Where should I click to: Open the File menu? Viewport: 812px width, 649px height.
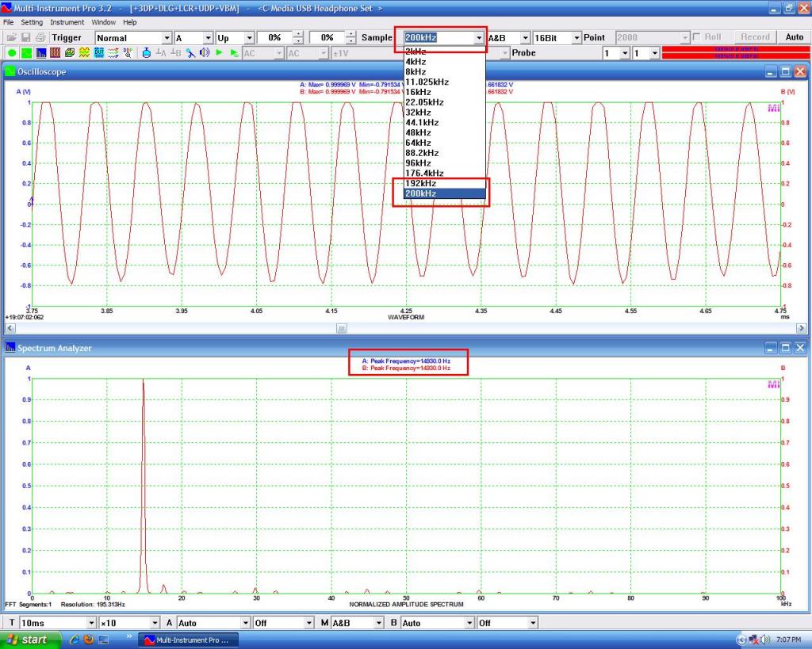tap(8, 22)
